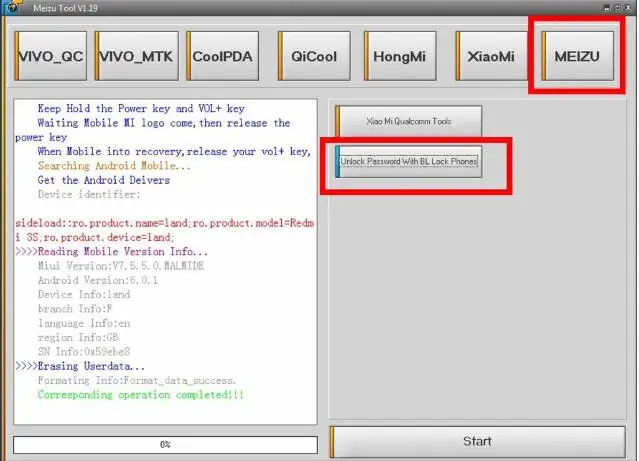Click the 'Waiting Mobile MI logo come' line
The width and height of the screenshot is (639, 461).
tap(153, 130)
